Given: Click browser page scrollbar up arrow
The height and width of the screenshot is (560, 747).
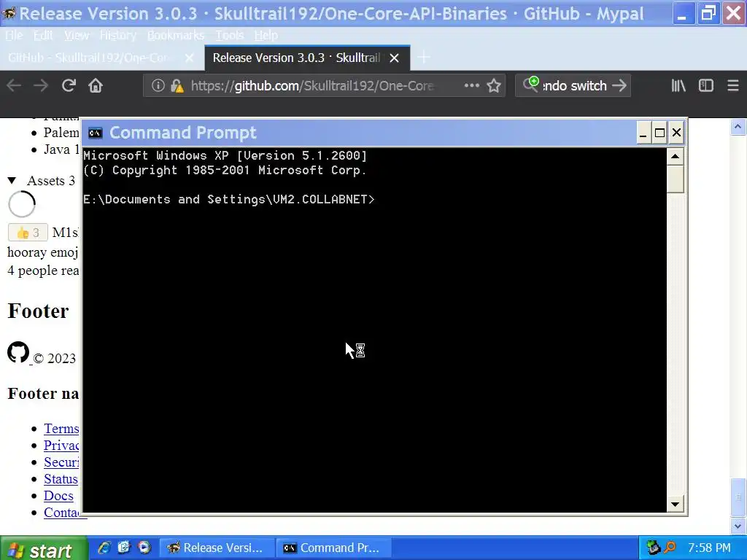Looking at the screenshot, I should (738, 127).
